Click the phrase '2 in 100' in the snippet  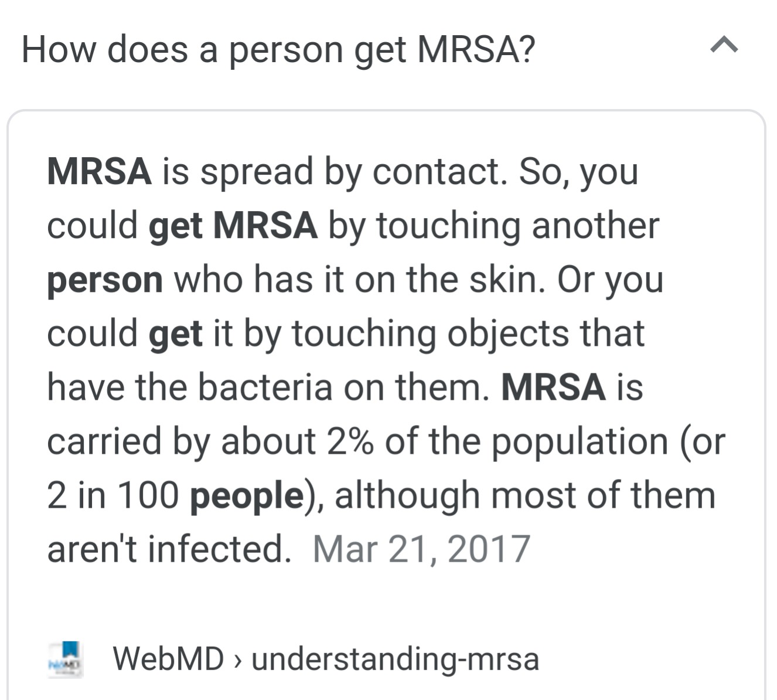pyautogui.click(x=113, y=495)
